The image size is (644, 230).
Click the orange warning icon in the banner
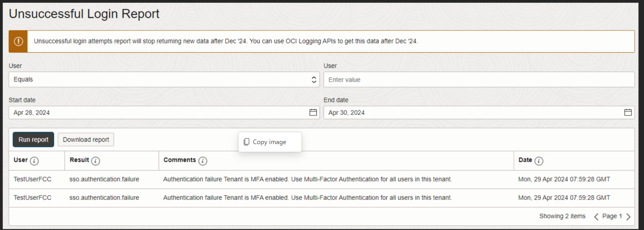18,41
